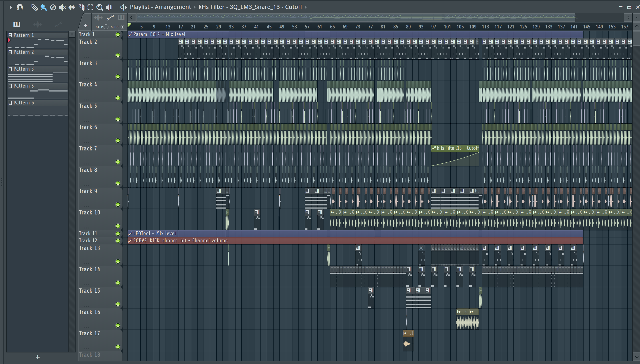Focus audio clips icon above tracks

(x=98, y=18)
